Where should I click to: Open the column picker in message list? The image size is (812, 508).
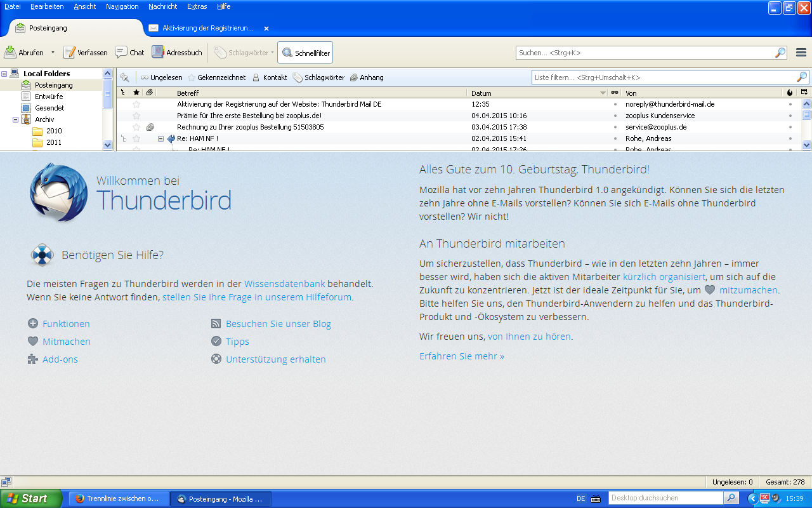[x=804, y=93]
